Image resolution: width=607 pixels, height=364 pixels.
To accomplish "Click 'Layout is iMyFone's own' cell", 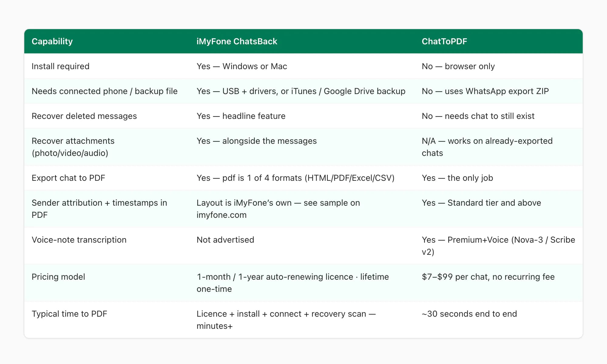I will (x=278, y=209).
